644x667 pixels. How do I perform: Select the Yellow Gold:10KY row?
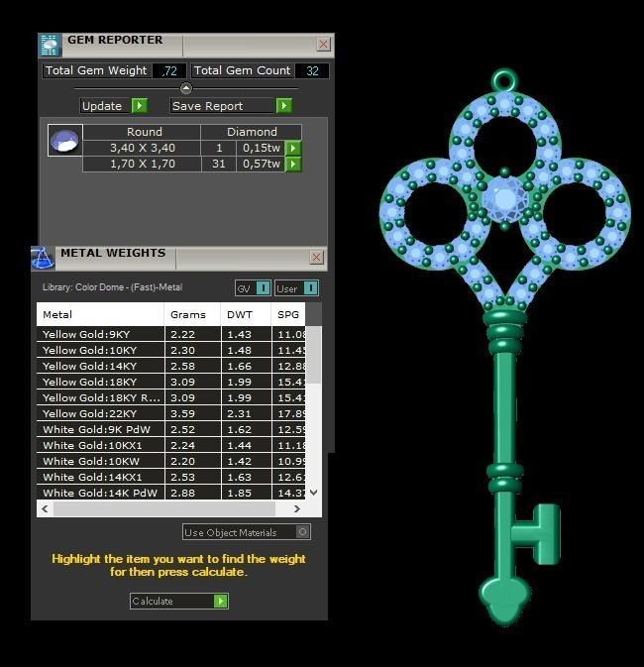coord(171,350)
